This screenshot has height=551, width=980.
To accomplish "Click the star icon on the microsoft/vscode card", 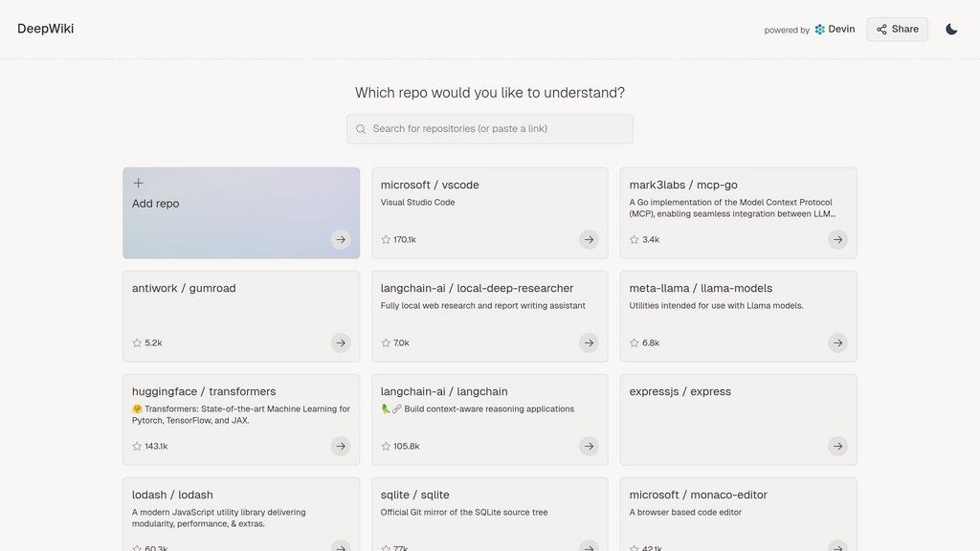I will 386,239.
